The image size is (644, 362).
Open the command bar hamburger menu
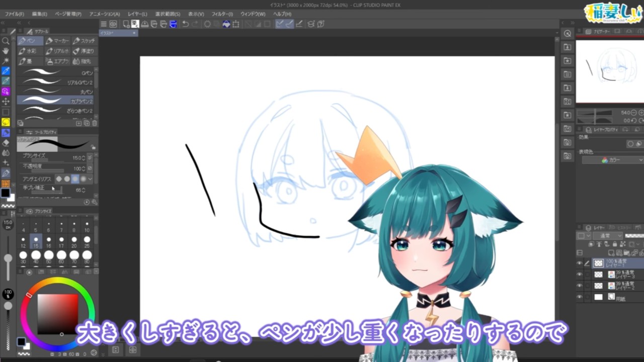click(x=104, y=24)
